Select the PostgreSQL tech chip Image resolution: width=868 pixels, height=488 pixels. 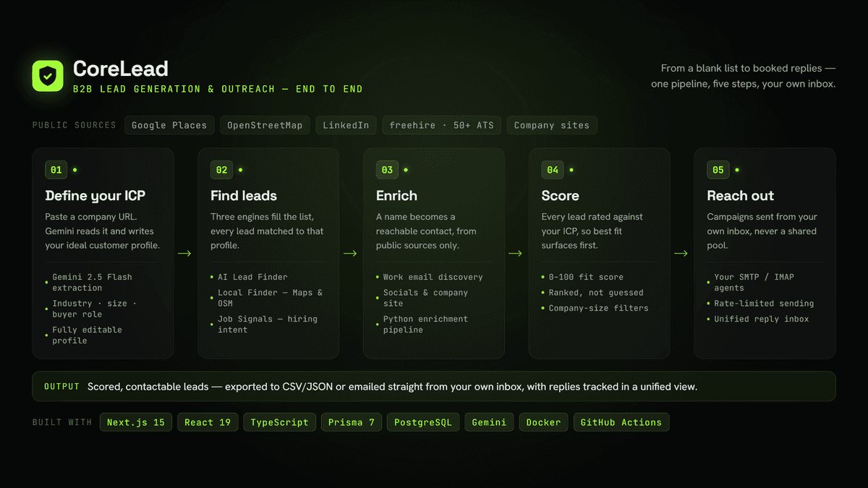pos(423,422)
